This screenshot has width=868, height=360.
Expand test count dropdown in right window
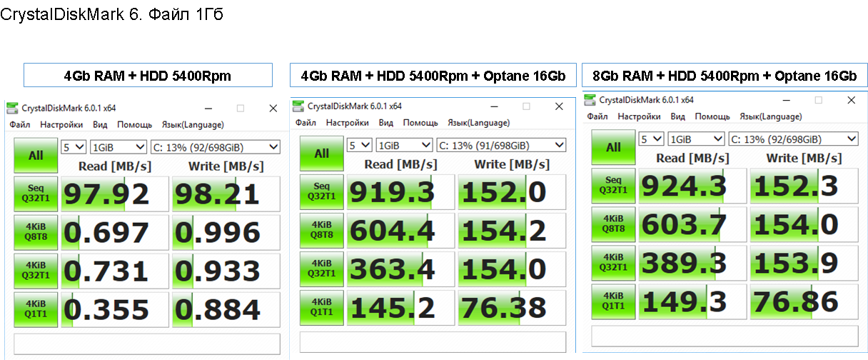[651, 139]
